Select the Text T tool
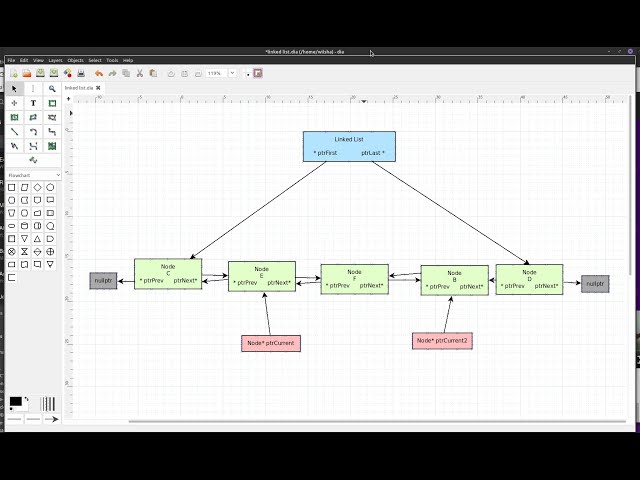 (33, 103)
